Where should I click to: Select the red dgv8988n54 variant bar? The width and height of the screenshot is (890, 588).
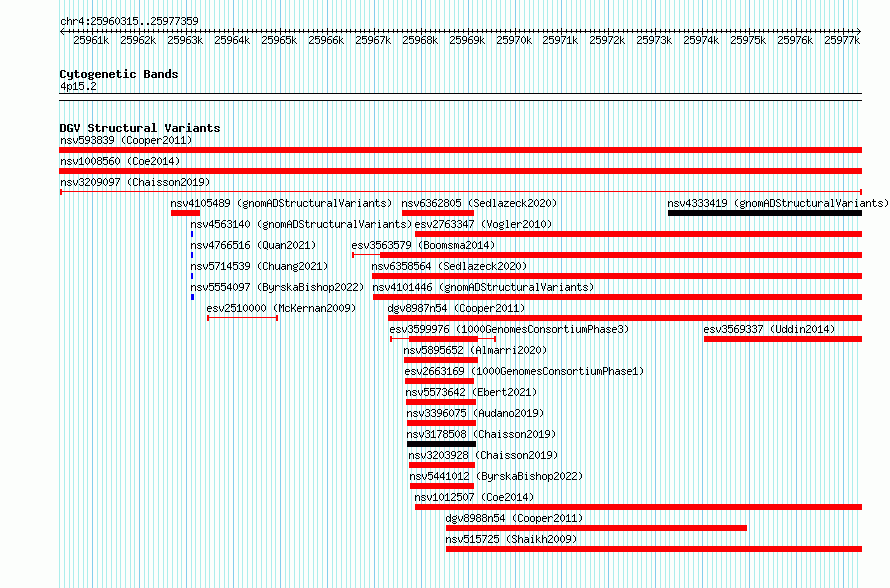coord(597,528)
